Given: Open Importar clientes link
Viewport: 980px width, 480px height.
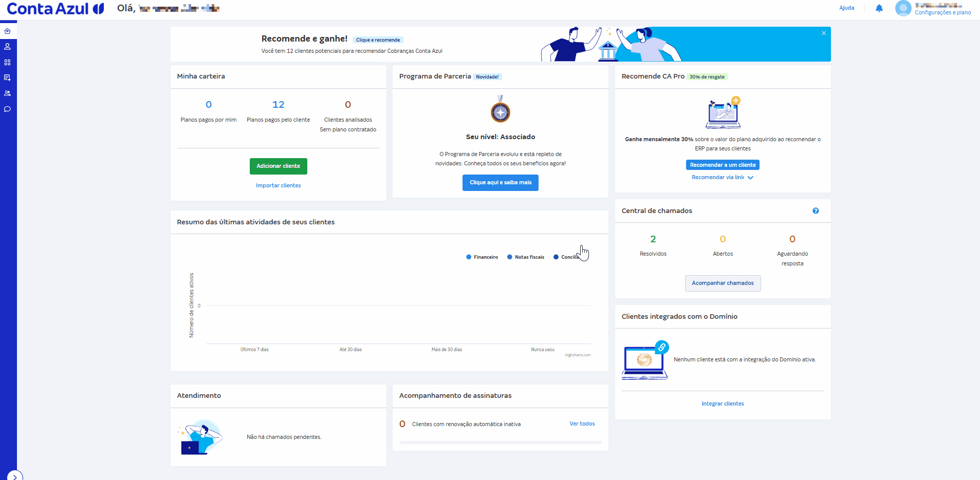Looking at the screenshot, I should coord(278,185).
